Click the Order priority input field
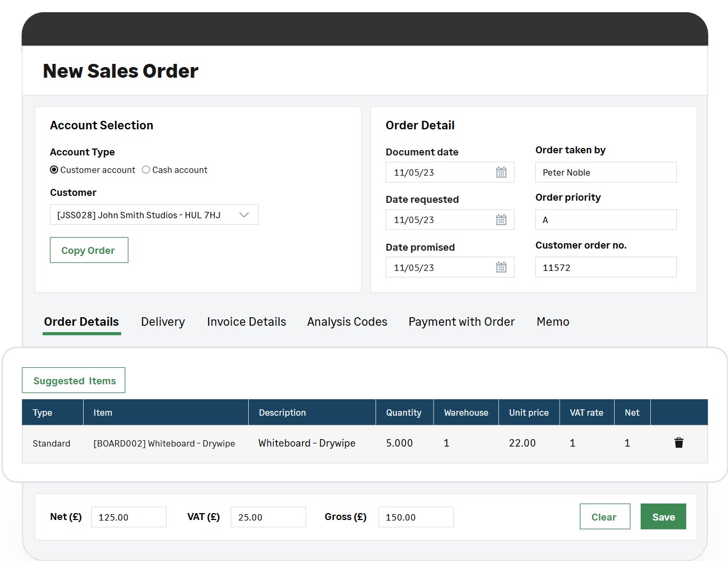This screenshot has height=561, width=728. [606, 220]
